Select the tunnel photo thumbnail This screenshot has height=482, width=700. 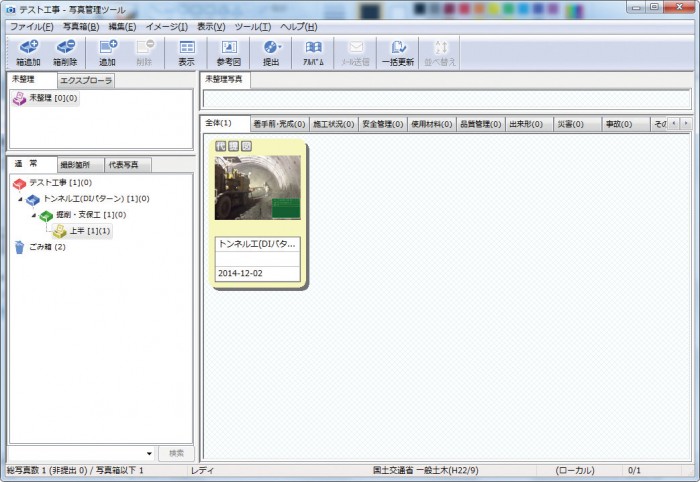258,187
